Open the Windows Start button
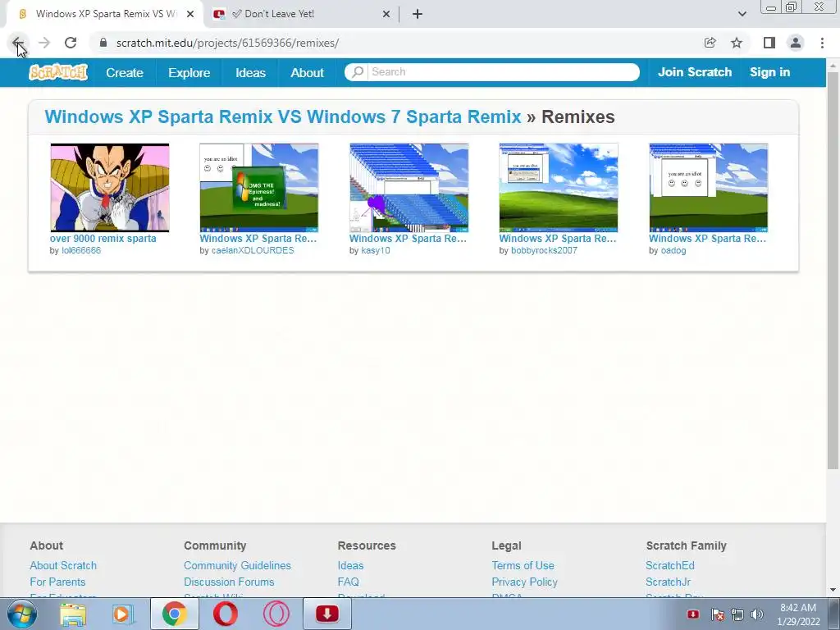 22,614
